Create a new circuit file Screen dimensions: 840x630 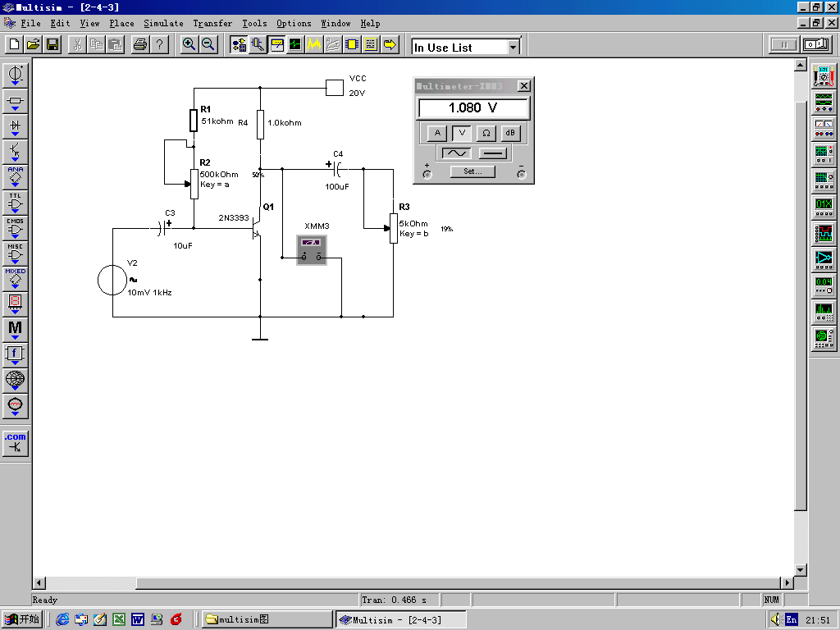[15, 44]
